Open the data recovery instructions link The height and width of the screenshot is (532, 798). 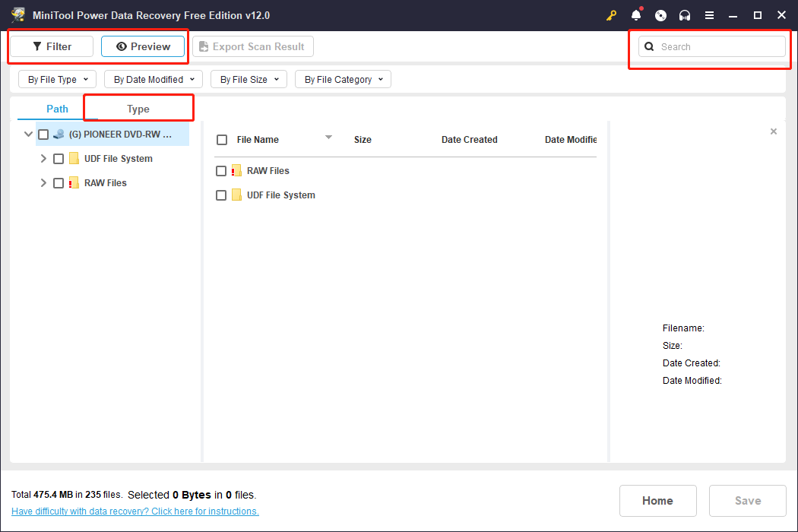tap(135, 511)
